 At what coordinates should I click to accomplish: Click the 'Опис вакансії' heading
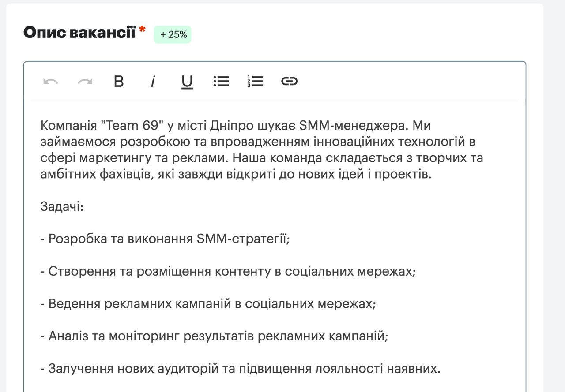coord(79,32)
